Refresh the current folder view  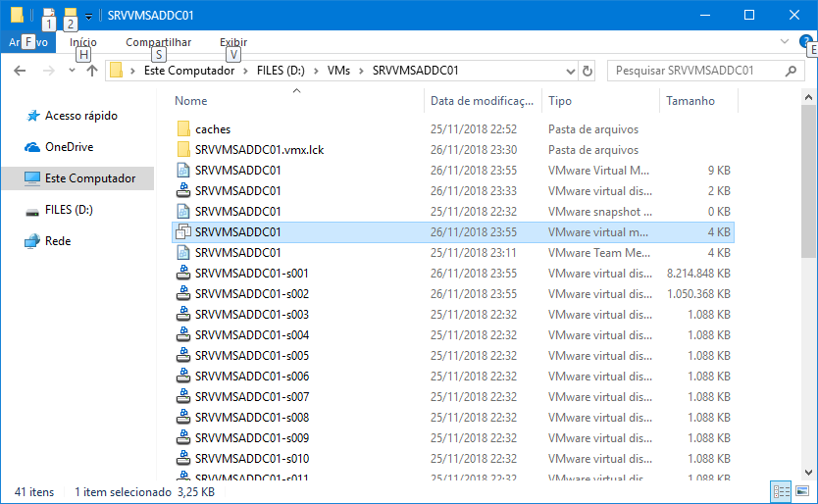588,71
